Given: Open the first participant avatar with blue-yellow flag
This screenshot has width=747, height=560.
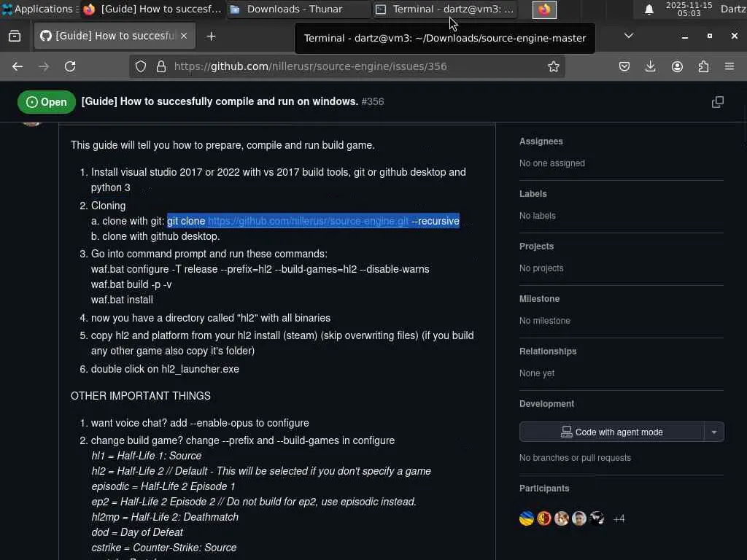Looking at the screenshot, I should point(527,518).
